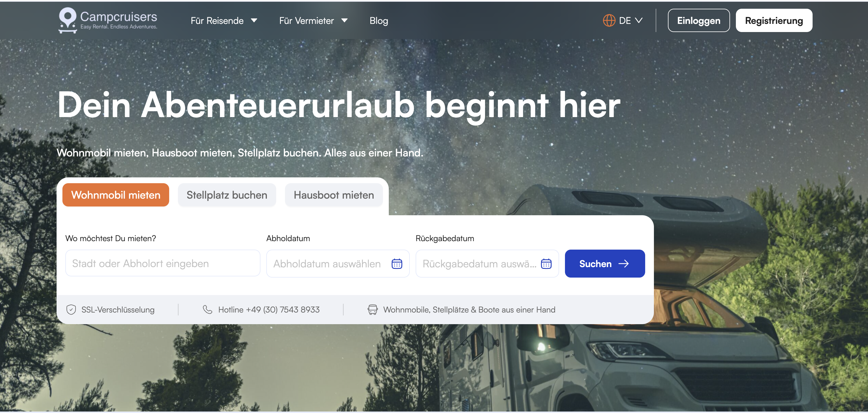This screenshot has height=413, width=868.
Task: Click the SSL-Verschlüsselung shield icon
Action: coord(71,309)
